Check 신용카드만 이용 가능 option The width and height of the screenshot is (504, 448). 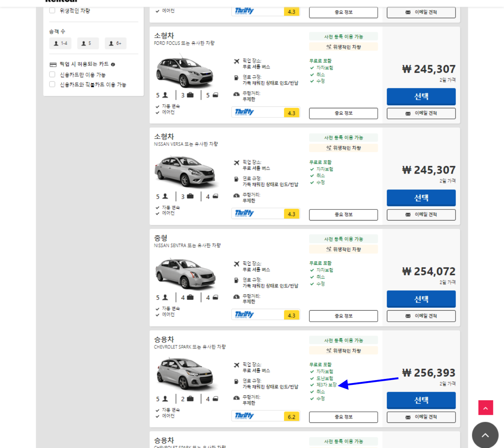52,74
